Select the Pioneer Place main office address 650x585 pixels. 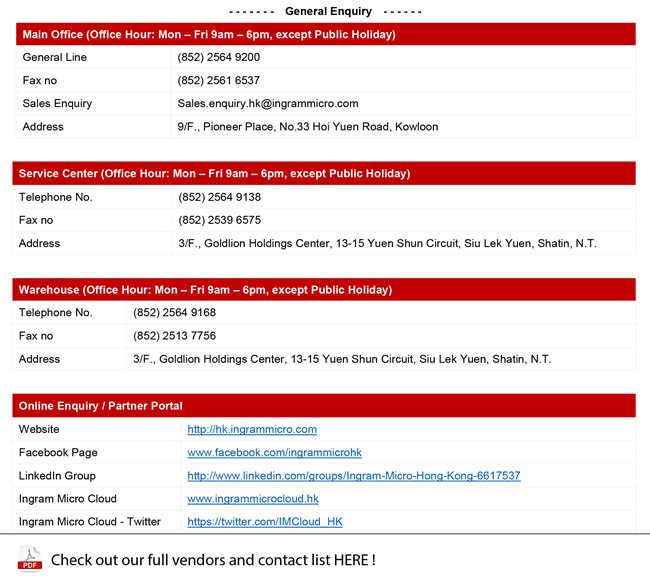[307, 127]
